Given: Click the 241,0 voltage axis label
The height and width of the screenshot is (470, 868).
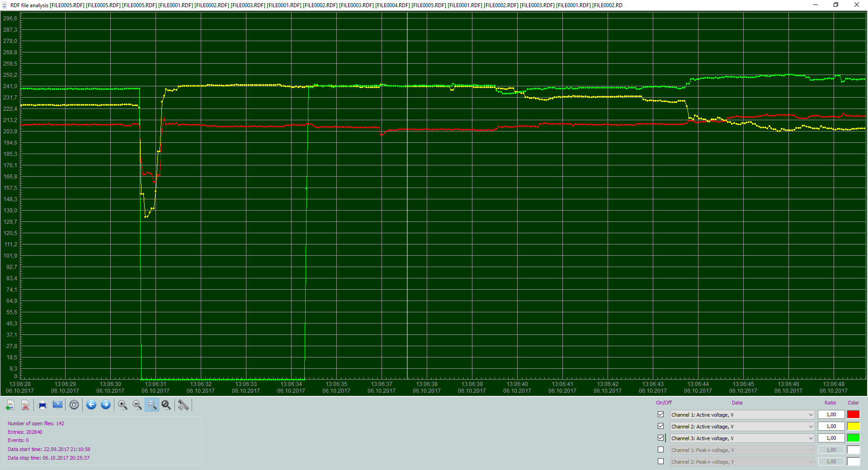Looking at the screenshot, I should coord(10,86).
